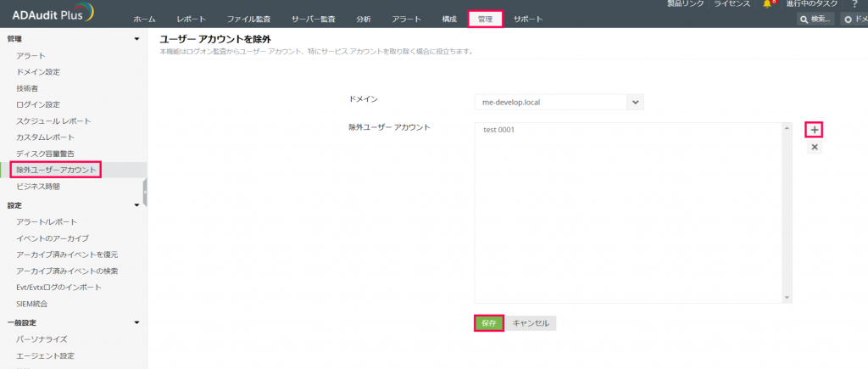Open the サポート tab
This screenshot has height=369, width=868.
click(x=528, y=20)
